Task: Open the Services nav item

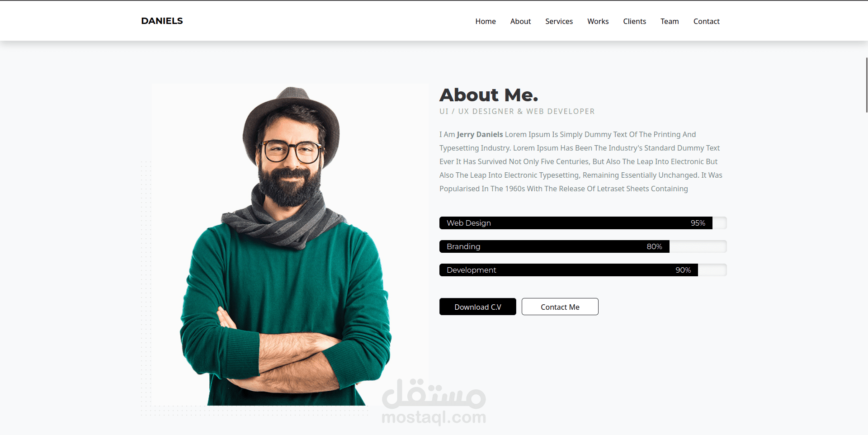Action: pos(559,21)
